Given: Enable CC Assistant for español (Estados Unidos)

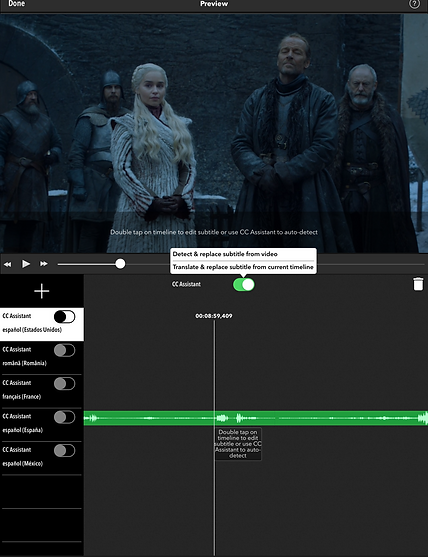Looking at the screenshot, I should [x=64, y=317].
